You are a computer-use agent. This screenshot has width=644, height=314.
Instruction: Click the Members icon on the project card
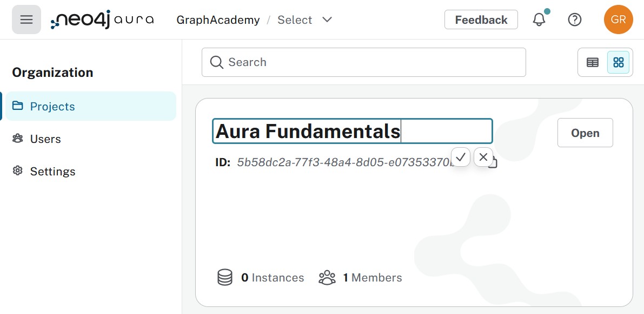[327, 277]
